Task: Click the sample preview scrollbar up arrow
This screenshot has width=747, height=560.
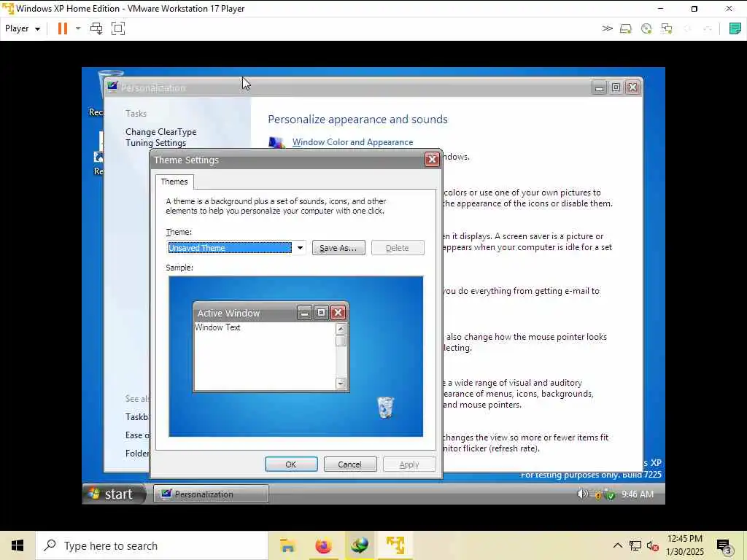Action: pyautogui.click(x=341, y=329)
